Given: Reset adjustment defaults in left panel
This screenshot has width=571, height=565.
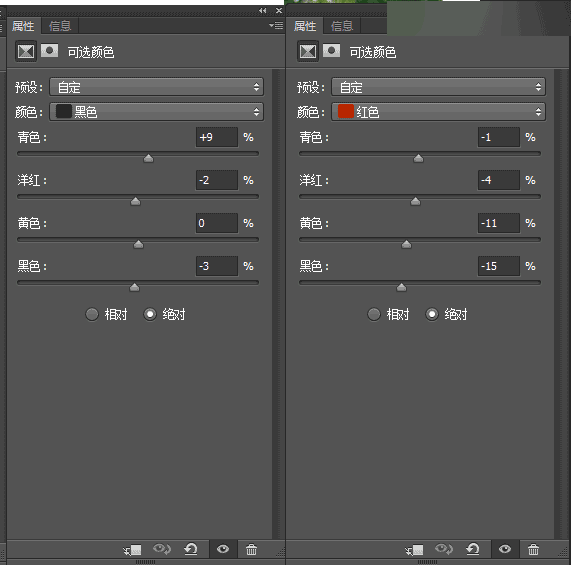Looking at the screenshot, I should click(191, 549).
